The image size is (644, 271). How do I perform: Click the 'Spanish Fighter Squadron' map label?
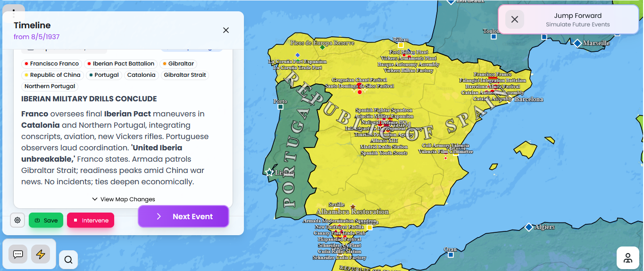click(x=384, y=110)
